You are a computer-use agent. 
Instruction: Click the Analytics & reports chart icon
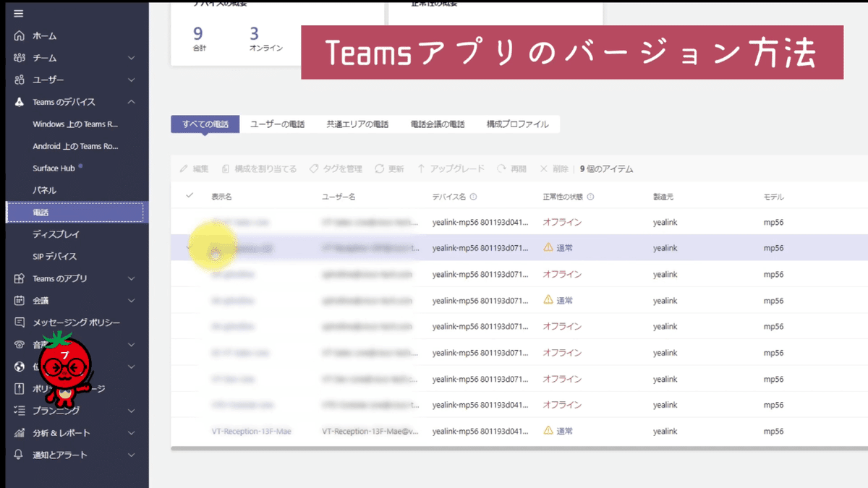[x=19, y=432]
